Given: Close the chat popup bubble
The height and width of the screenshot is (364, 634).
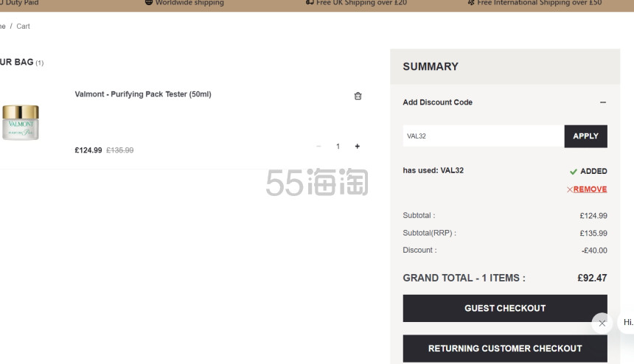Looking at the screenshot, I should click(x=602, y=323).
